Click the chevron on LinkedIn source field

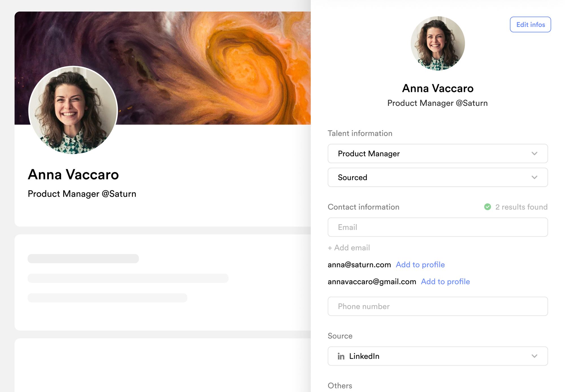[534, 356]
